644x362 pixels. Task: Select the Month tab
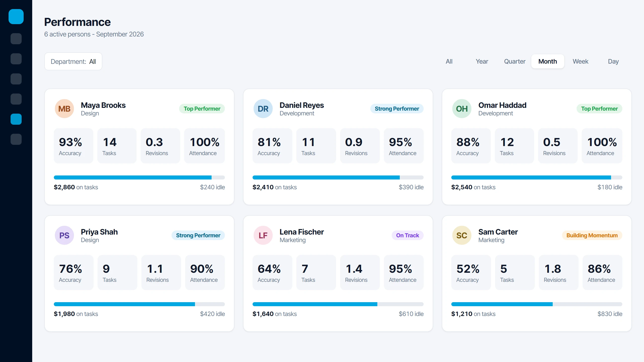(548, 61)
